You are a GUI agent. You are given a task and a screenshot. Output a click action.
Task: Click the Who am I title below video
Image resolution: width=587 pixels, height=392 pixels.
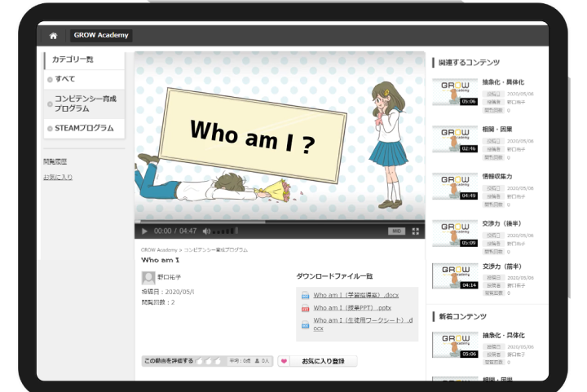pyautogui.click(x=161, y=260)
